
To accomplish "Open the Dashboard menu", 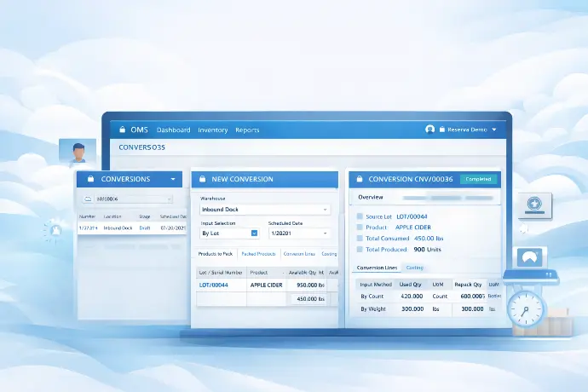I will pos(173,130).
